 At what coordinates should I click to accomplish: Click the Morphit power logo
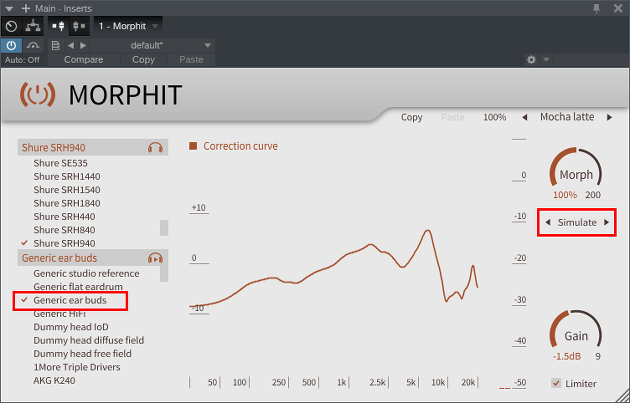click(37, 95)
